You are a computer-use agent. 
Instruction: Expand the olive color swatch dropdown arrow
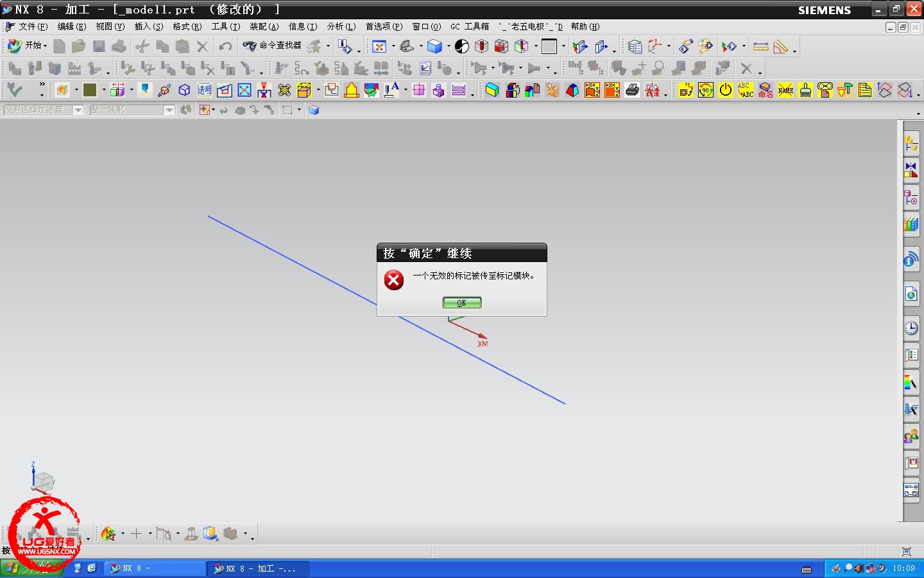(104, 91)
